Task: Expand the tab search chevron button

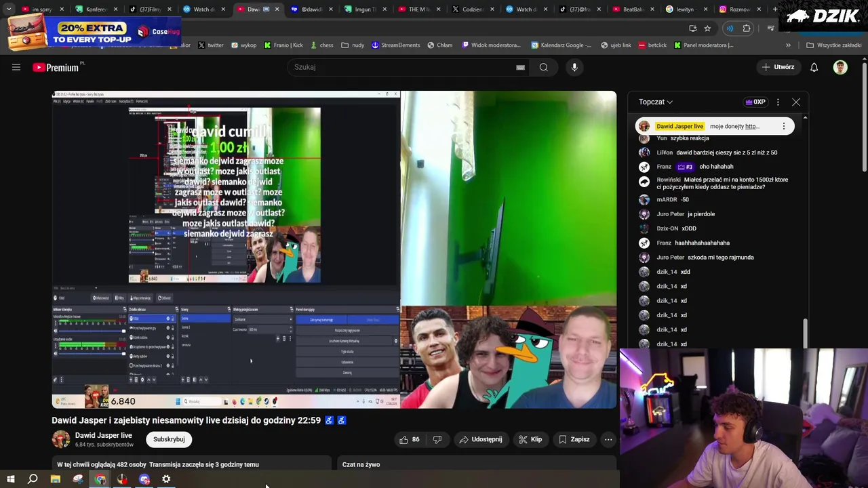Action: [x=9, y=9]
